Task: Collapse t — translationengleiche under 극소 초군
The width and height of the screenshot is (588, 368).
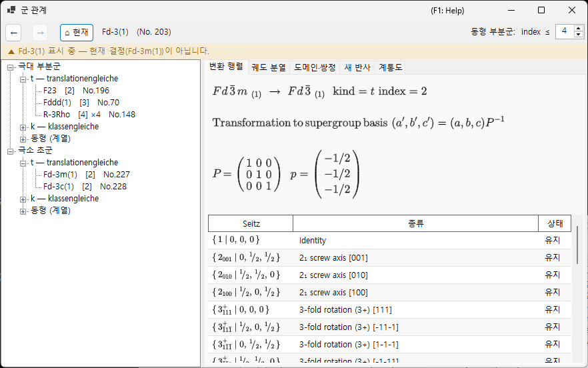Action: click(23, 163)
